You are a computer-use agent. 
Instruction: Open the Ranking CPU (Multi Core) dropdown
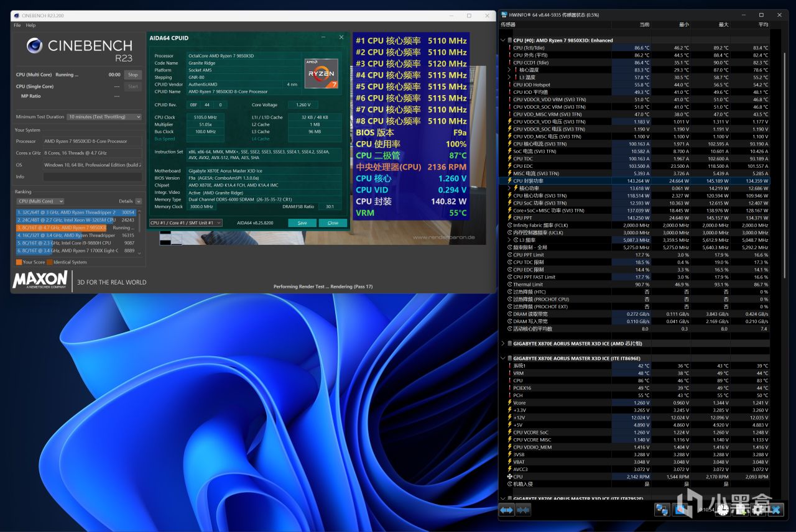pyautogui.click(x=40, y=201)
